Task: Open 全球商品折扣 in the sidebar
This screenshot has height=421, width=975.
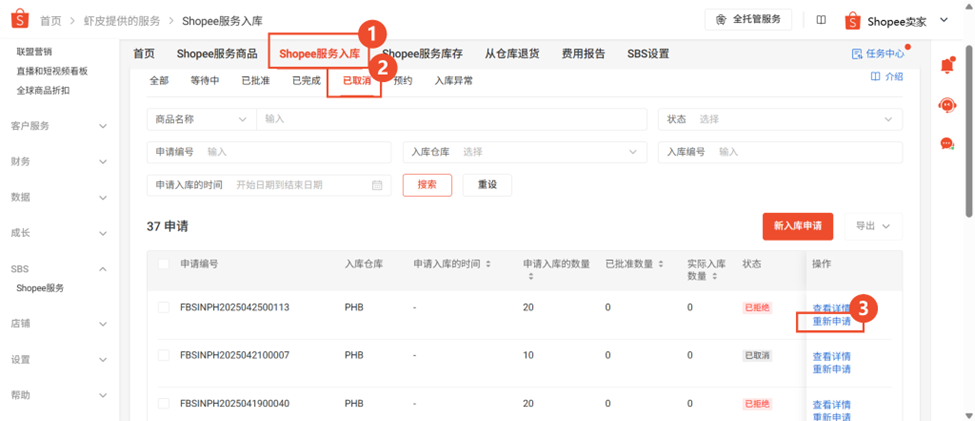Action: (x=43, y=91)
